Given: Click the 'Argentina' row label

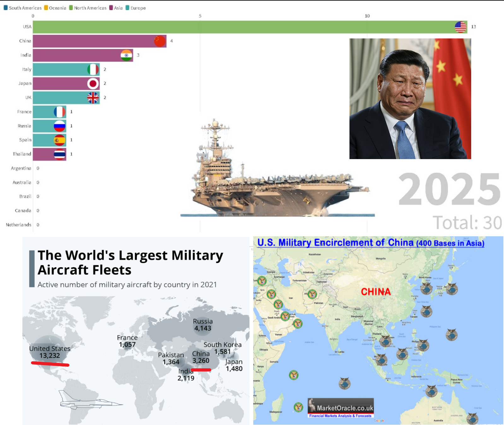Looking at the screenshot, I should tap(21, 168).
